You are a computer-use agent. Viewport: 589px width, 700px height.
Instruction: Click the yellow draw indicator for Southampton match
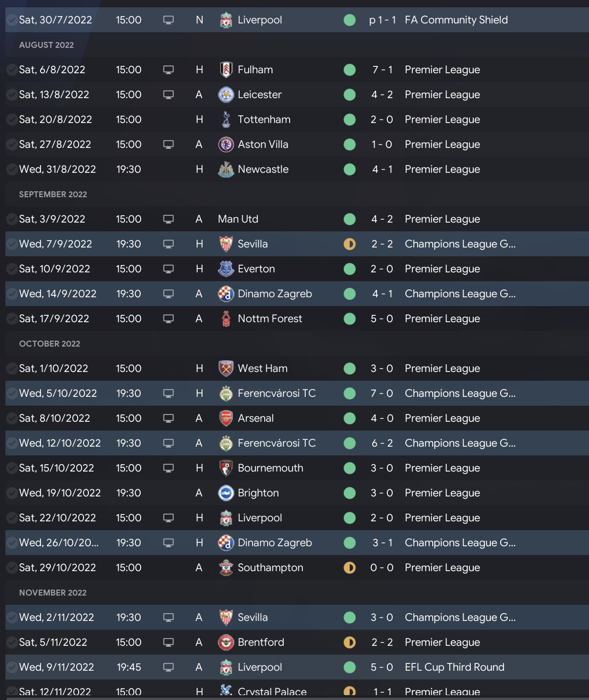[x=350, y=568]
